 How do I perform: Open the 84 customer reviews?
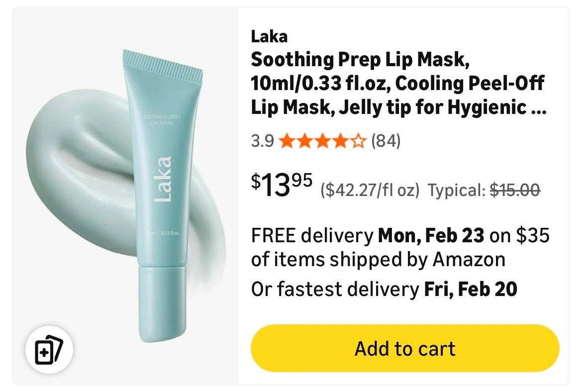[x=386, y=142]
